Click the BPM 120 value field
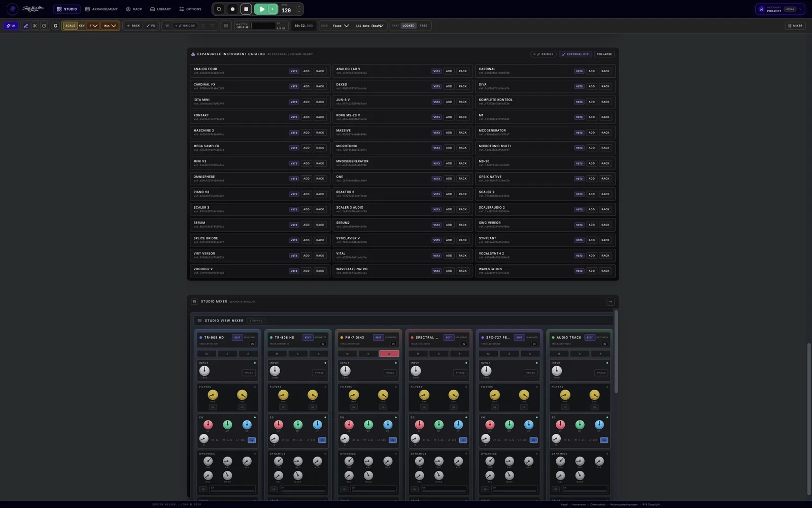 point(286,10)
